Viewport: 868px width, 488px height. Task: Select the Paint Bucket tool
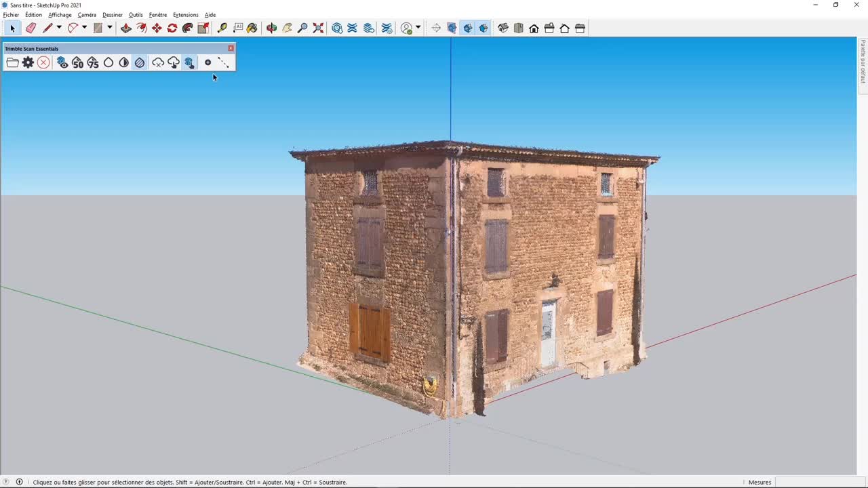pos(250,28)
